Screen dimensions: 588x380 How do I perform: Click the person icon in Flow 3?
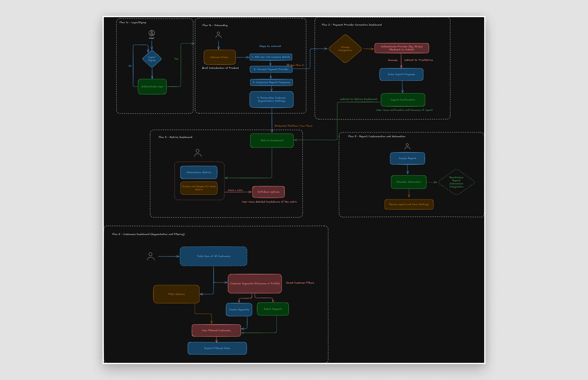coord(198,153)
